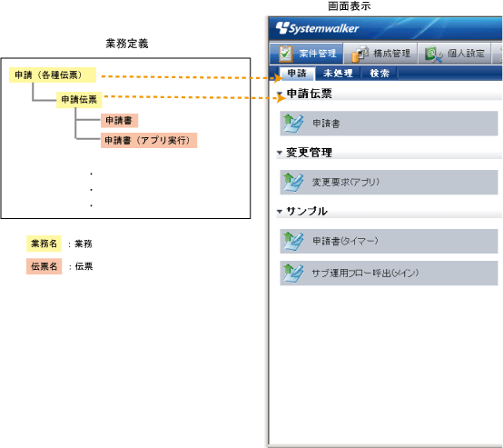
Task: Select 申請(各種伝票) node in 業務定義 tree
Action: click(x=53, y=75)
